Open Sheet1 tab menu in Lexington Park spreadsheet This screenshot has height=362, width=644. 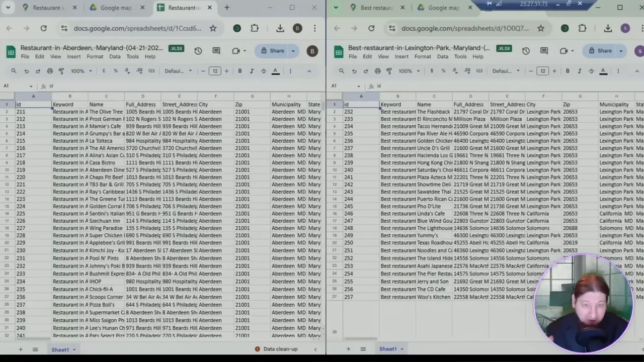click(401, 349)
